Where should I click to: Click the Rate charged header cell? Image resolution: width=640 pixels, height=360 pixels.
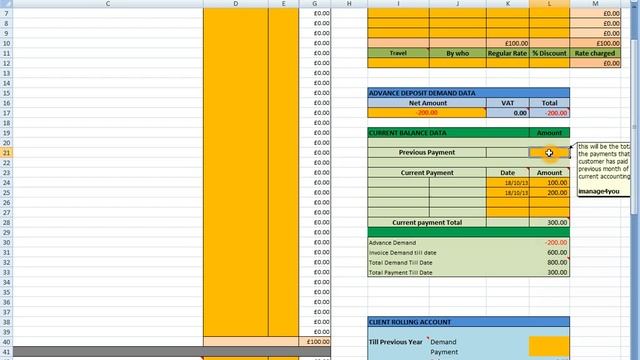[x=595, y=53]
